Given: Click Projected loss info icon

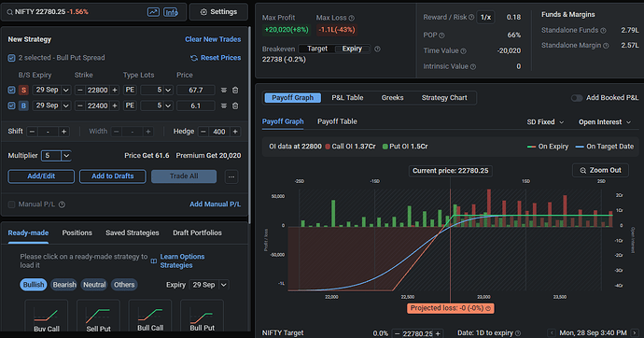Looking at the screenshot, I should click(x=488, y=308).
